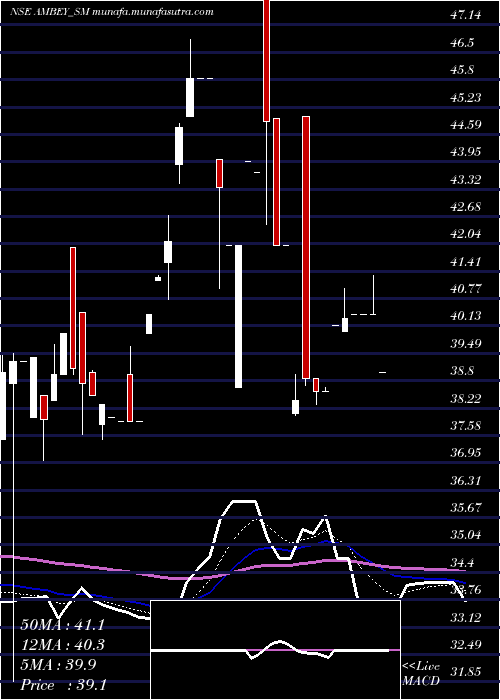Screen dimensions: 500x700
Task: Click the 47.14 price axis label
Action: (x=465, y=15)
